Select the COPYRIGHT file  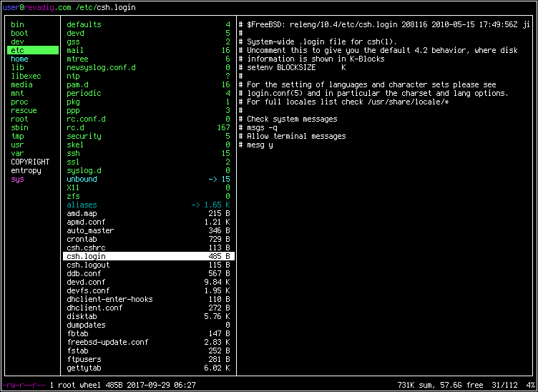tap(30, 162)
